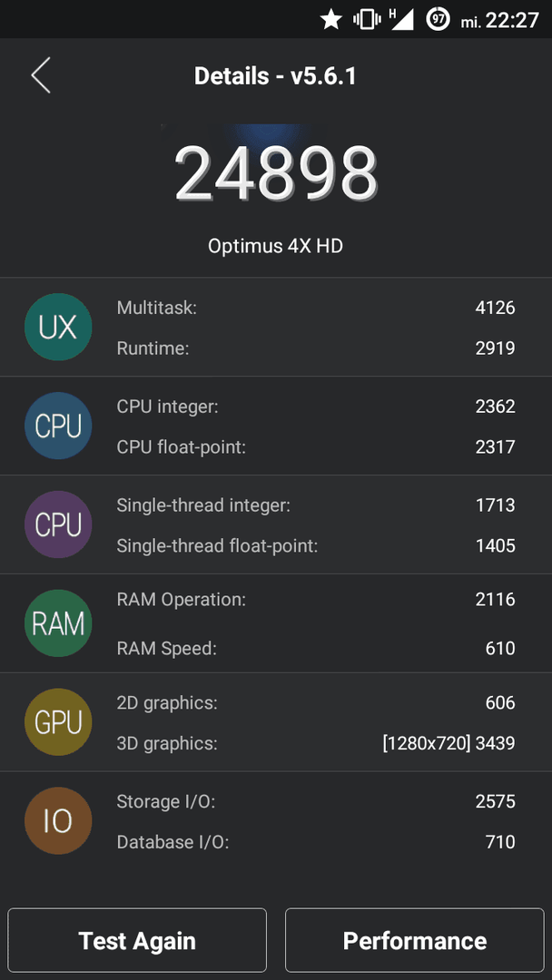The width and height of the screenshot is (552, 980).
Task: Tap the Test Again button
Action: [x=137, y=940]
